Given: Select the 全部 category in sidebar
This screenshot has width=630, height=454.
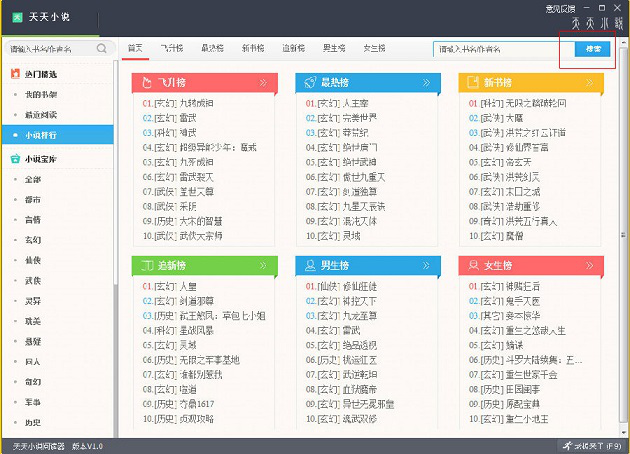Looking at the screenshot, I should 33,179.
